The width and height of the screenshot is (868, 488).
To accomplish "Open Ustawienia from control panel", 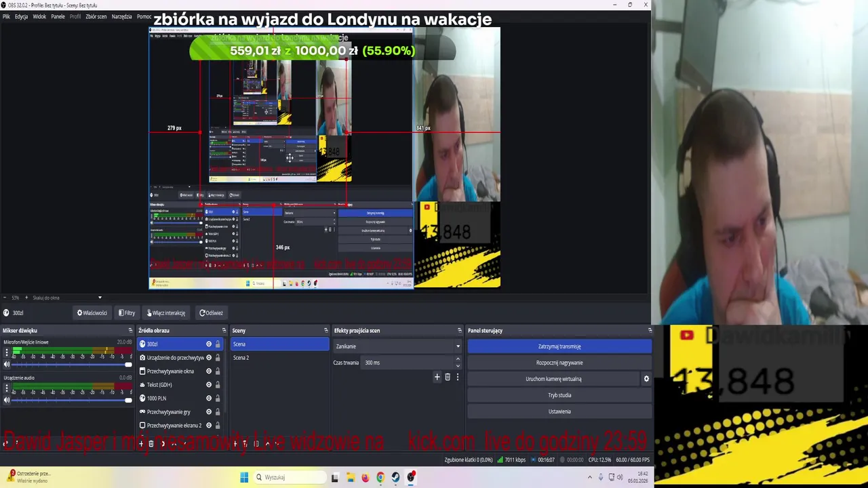I will coord(559,411).
